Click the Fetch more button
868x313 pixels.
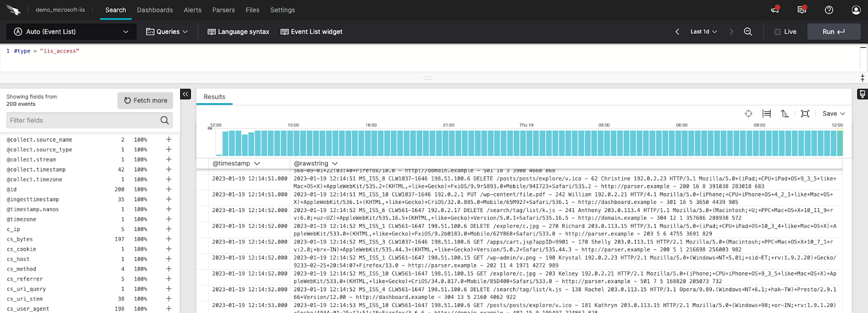click(145, 100)
